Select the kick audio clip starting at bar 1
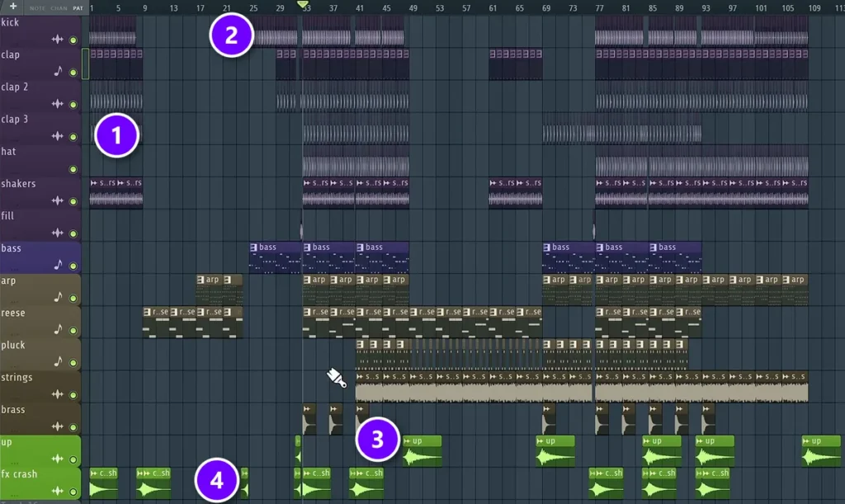Screen dimensions: 845x504 112,31
